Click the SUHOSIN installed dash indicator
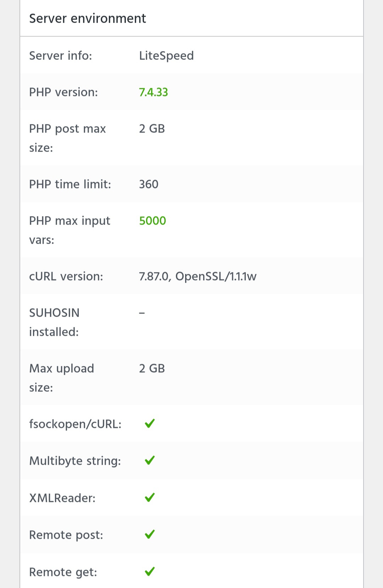 click(142, 313)
